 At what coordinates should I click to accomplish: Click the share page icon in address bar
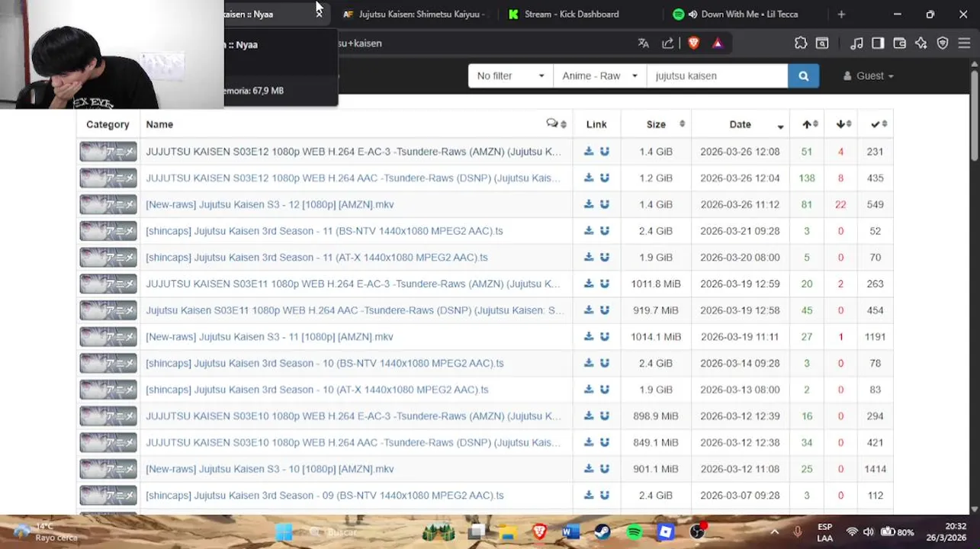(x=668, y=43)
